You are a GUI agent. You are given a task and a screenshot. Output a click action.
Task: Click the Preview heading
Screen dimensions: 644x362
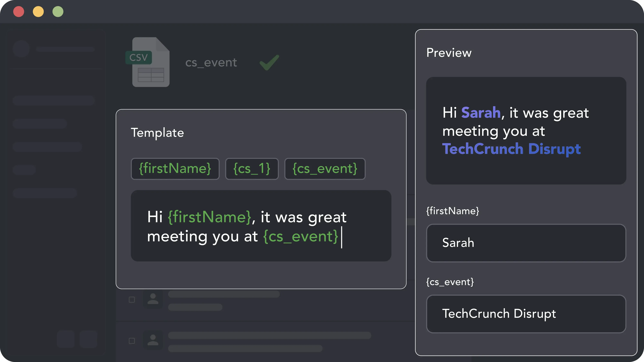449,53
